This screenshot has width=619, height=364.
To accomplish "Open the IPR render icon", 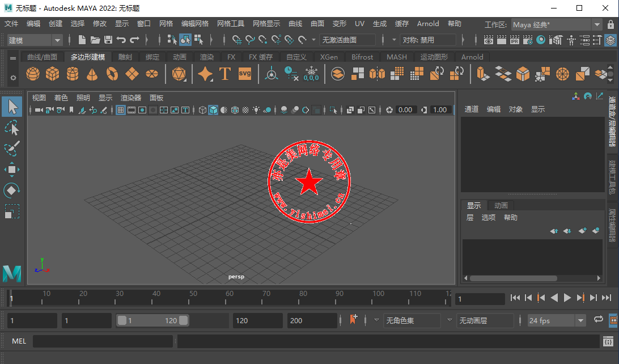I will (x=514, y=40).
